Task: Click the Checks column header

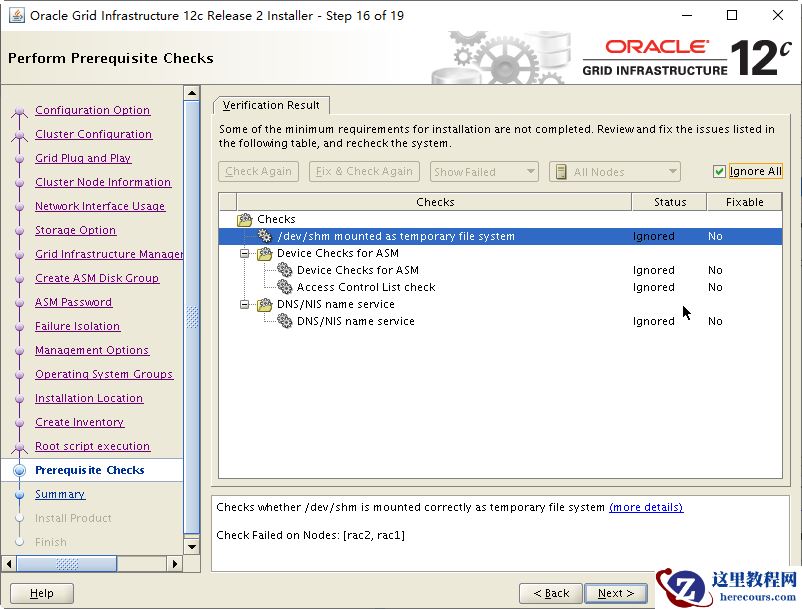Action: (434, 202)
